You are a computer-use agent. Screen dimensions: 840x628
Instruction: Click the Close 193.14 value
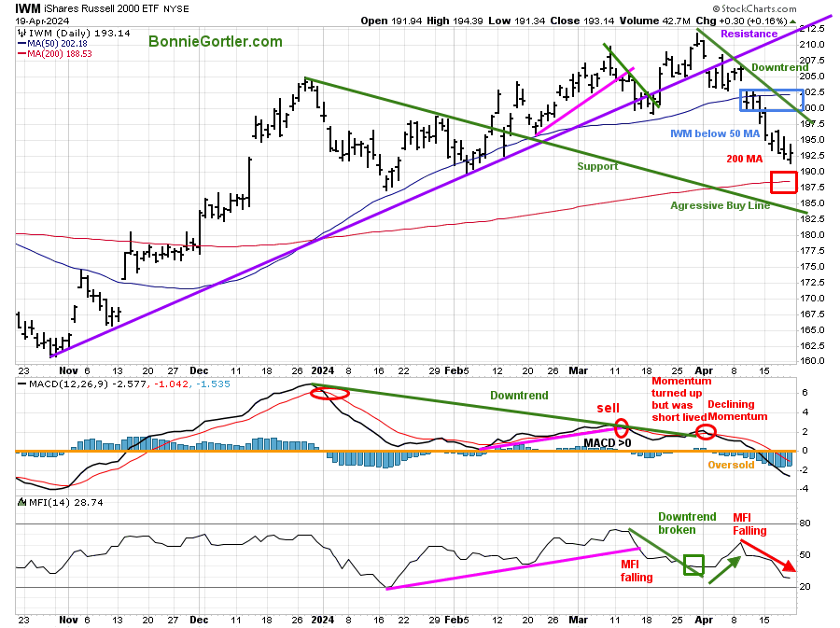click(582, 21)
